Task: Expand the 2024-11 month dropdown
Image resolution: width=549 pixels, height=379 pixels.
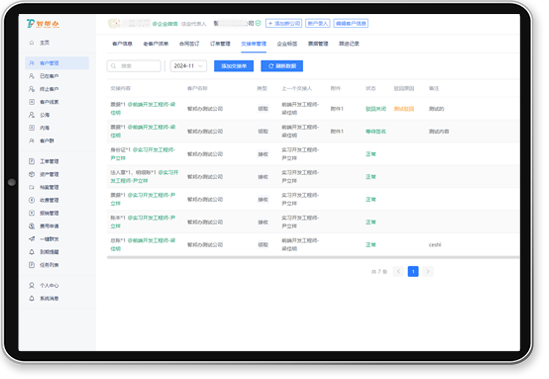Action: pos(188,66)
